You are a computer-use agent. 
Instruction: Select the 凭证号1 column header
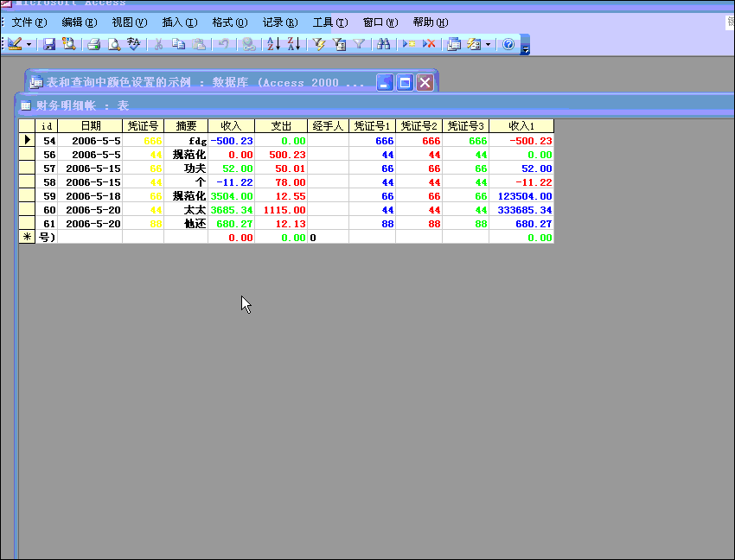372,125
